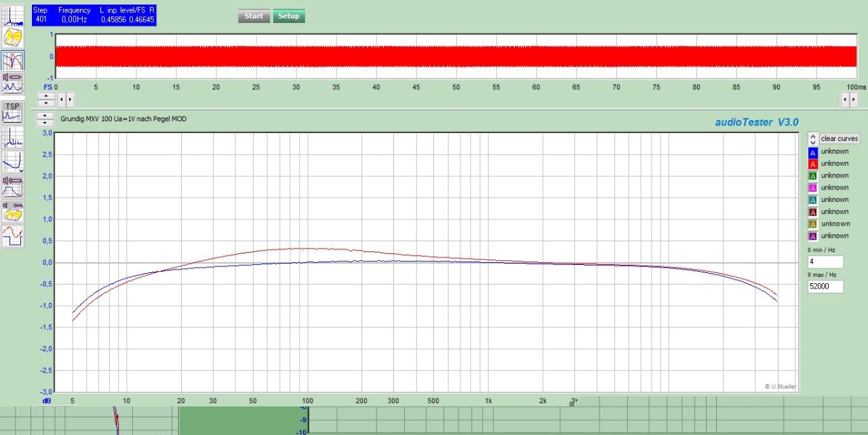Image resolution: width=868 pixels, height=435 pixels.
Task: Adjust FS vertical scale stepper
Action: coord(45,100)
